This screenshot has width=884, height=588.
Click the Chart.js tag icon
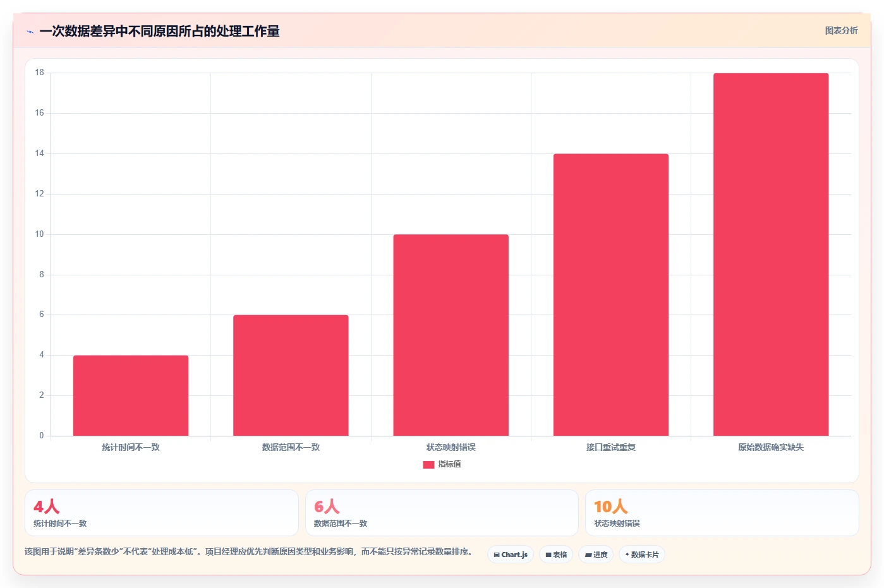[497, 555]
